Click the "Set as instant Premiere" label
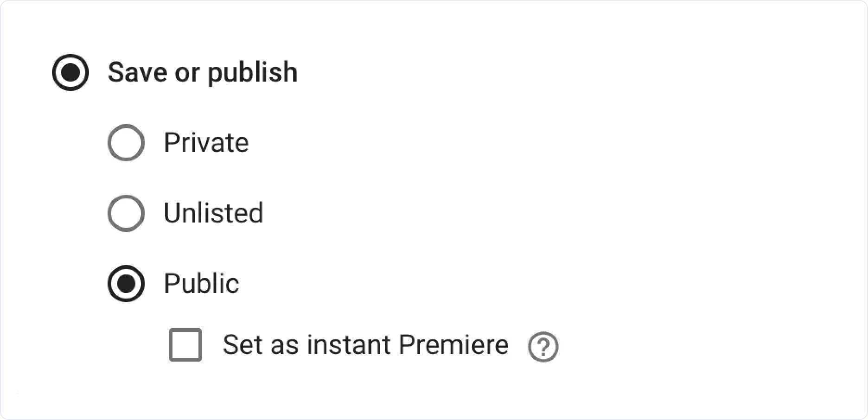Image resolution: width=868 pixels, height=420 pixels. point(365,345)
